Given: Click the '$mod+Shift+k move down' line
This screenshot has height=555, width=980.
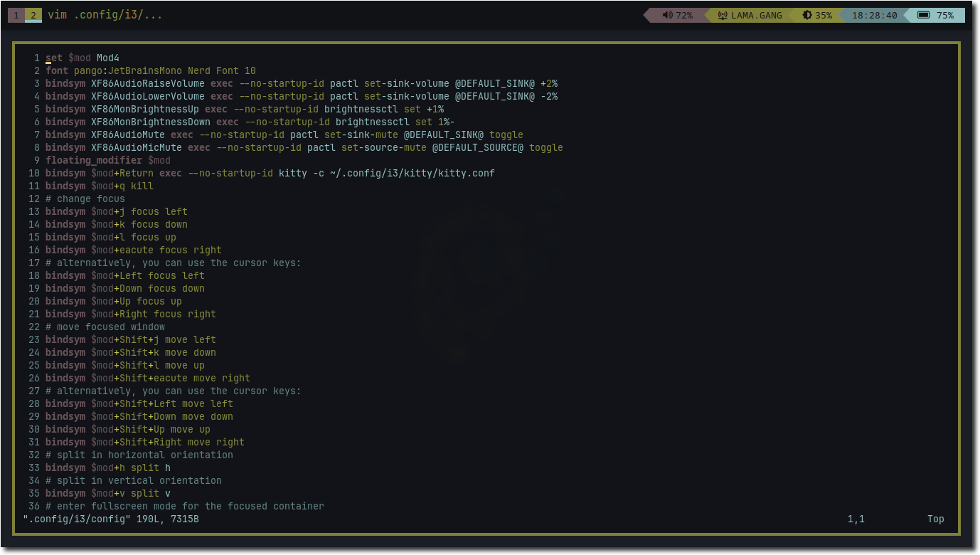Looking at the screenshot, I should (x=131, y=352).
